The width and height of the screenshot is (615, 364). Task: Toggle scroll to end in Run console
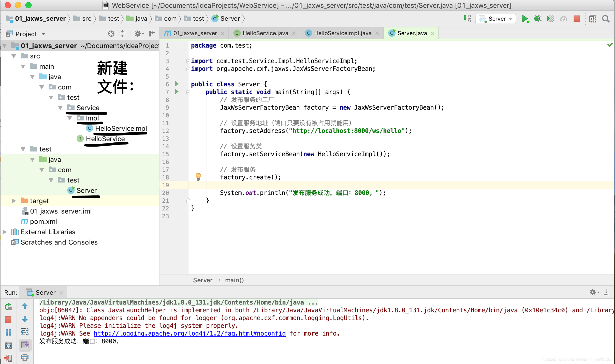(x=25, y=345)
